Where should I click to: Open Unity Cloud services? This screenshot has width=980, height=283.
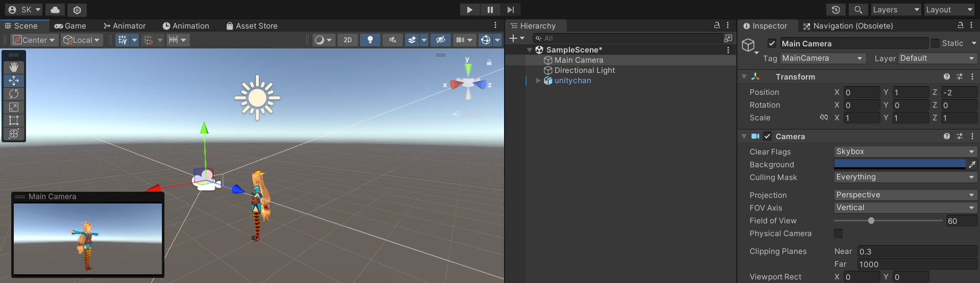[55, 10]
